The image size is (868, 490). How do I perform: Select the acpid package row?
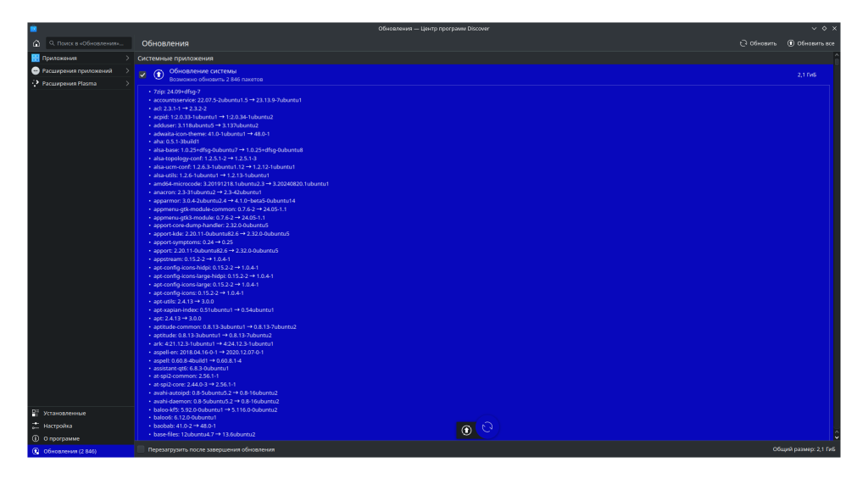click(x=213, y=117)
